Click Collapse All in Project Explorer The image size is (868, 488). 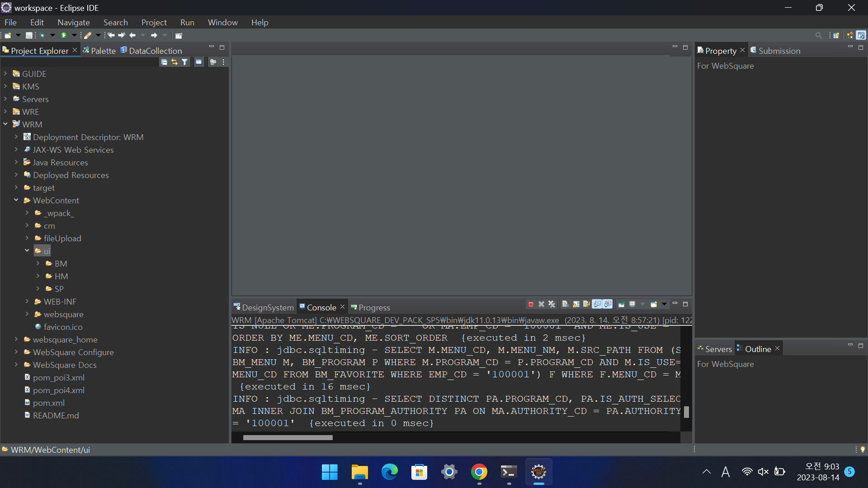click(164, 62)
